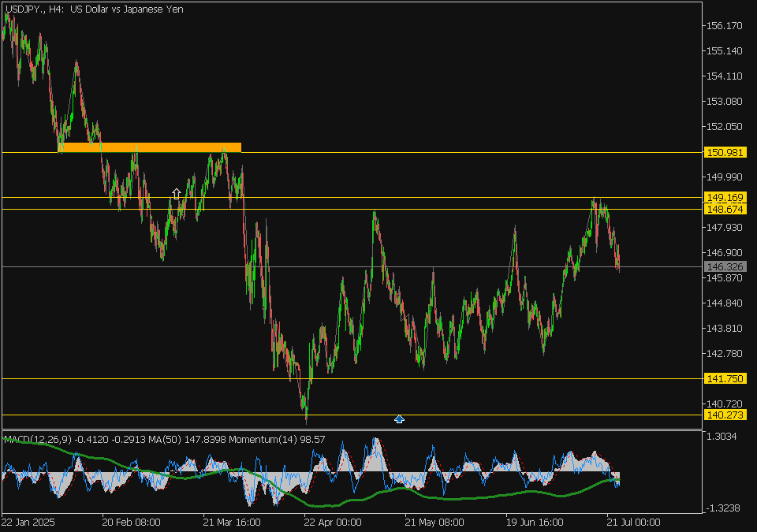Click the 22 Apr 00:00 date label
The width and height of the screenshot is (757, 532).
click(x=333, y=523)
